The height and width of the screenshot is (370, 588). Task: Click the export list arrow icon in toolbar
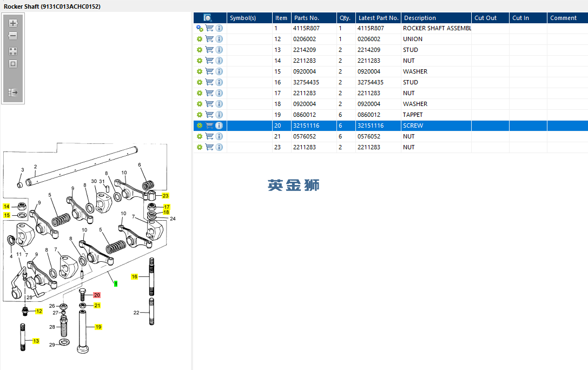(x=13, y=92)
